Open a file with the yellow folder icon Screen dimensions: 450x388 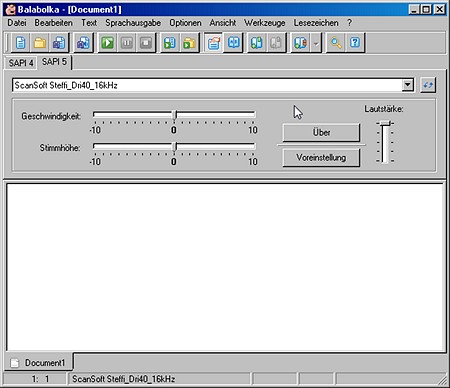point(40,43)
